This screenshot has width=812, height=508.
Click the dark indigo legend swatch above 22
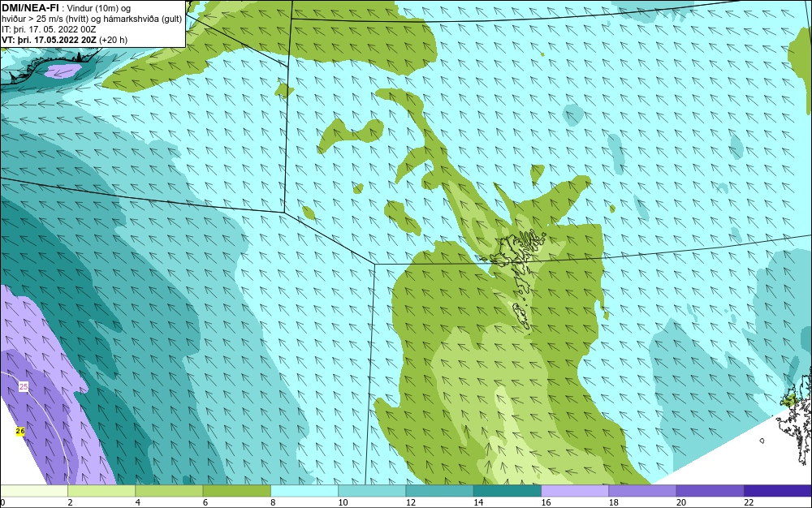[778, 491]
